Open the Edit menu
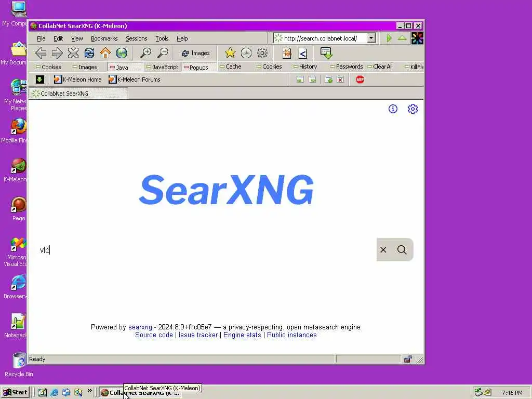The image size is (532, 399). click(x=58, y=38)
